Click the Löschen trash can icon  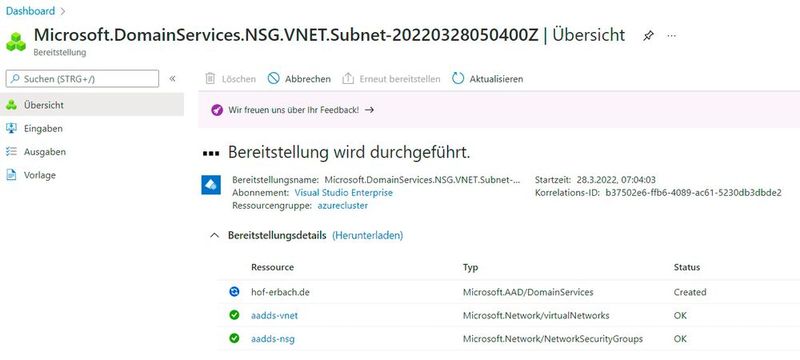coord(210,79)
